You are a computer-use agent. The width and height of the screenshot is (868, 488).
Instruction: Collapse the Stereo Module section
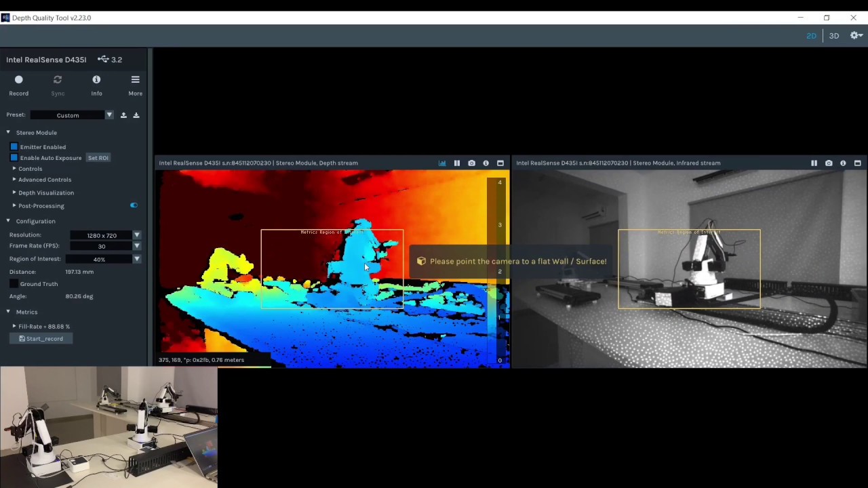8,133
